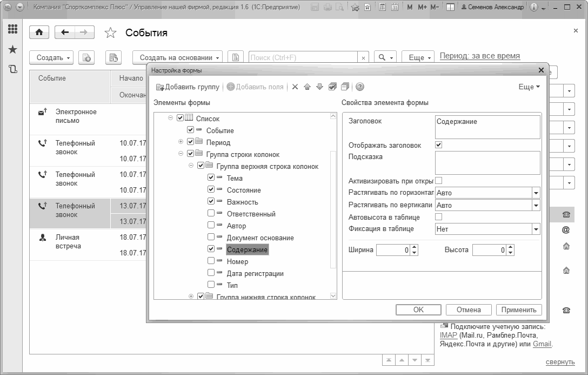Image resolution: width=588 pixels, height=375 pixels.
Task: Increase the Ширина value with the stepper
Action: (415, 247)
